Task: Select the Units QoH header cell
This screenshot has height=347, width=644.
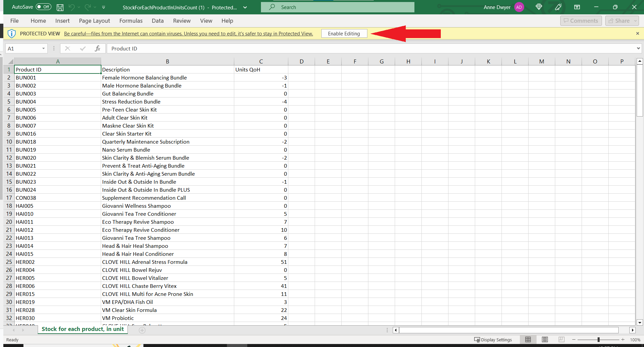Action: click(261, 69)
